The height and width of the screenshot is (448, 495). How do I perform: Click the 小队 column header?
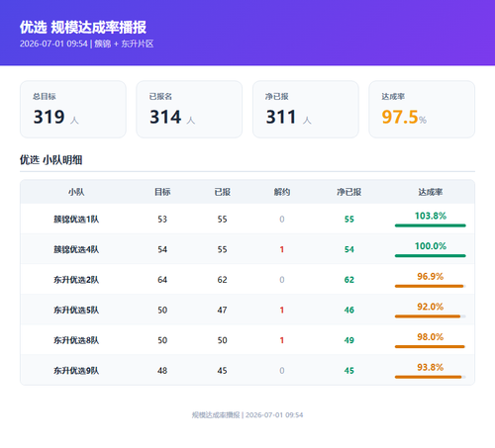tap(76, 192)
